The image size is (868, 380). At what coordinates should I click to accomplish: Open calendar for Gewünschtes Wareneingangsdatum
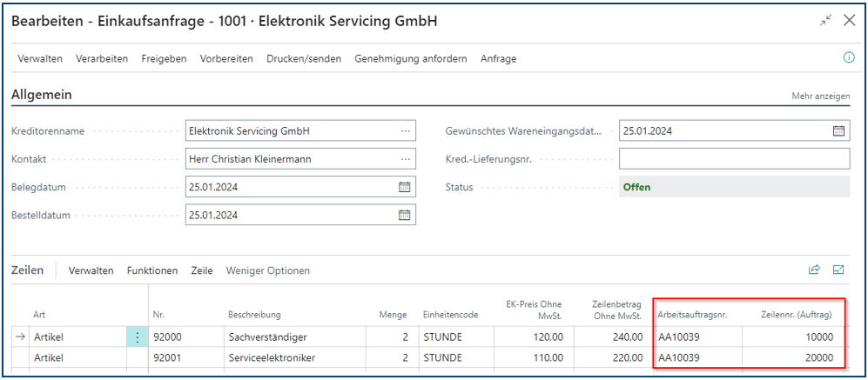pos(838,131)
